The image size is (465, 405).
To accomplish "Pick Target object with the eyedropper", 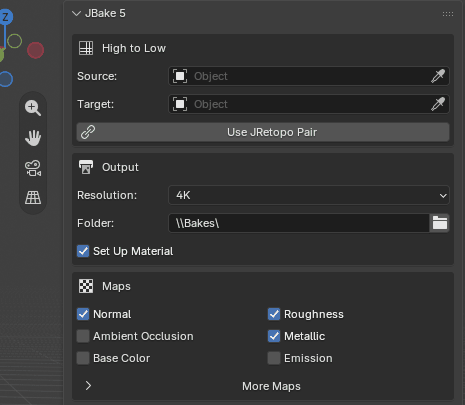I will click(438, 104).
